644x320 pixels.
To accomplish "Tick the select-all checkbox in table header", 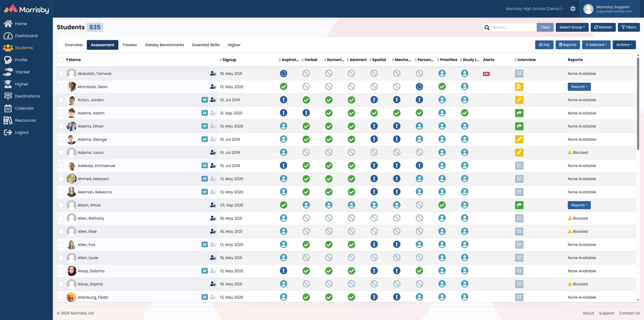I will [x=61, y=60].
